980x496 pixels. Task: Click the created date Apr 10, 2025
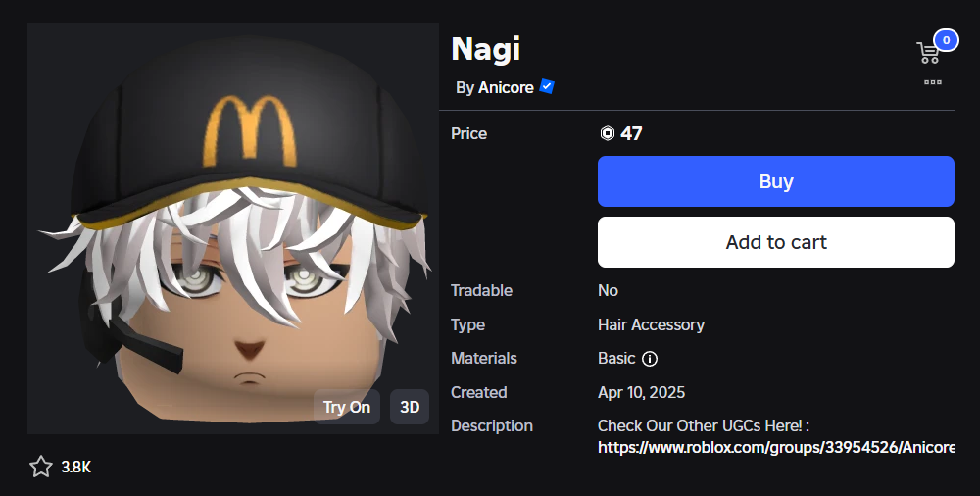[641, 393]
